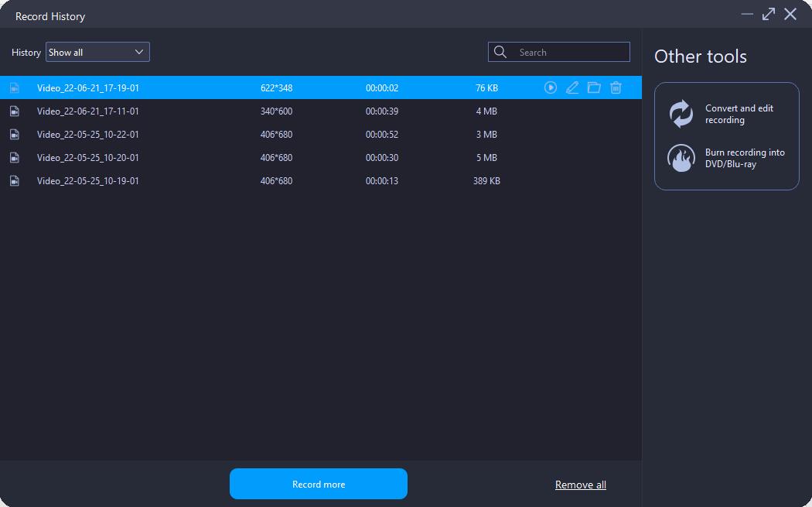Click the magnifier icon in the search box
Viewport: 812px width, 507px height.
click(500, 52)
